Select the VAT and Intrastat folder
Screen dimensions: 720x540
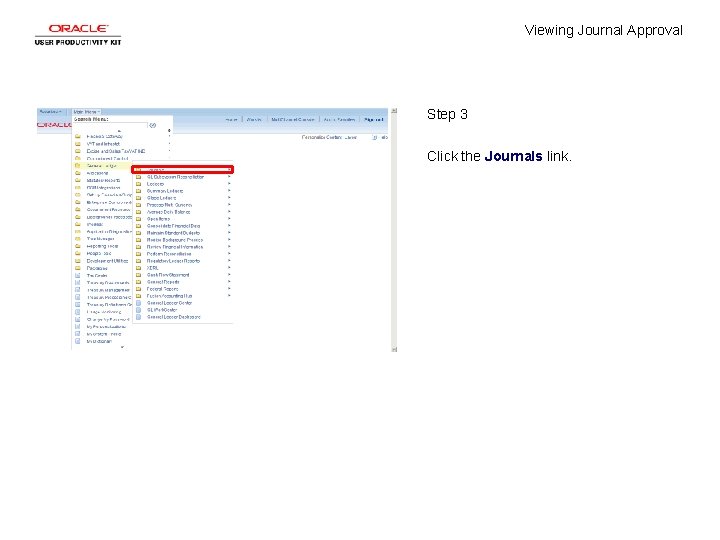[x=103, y=144]
